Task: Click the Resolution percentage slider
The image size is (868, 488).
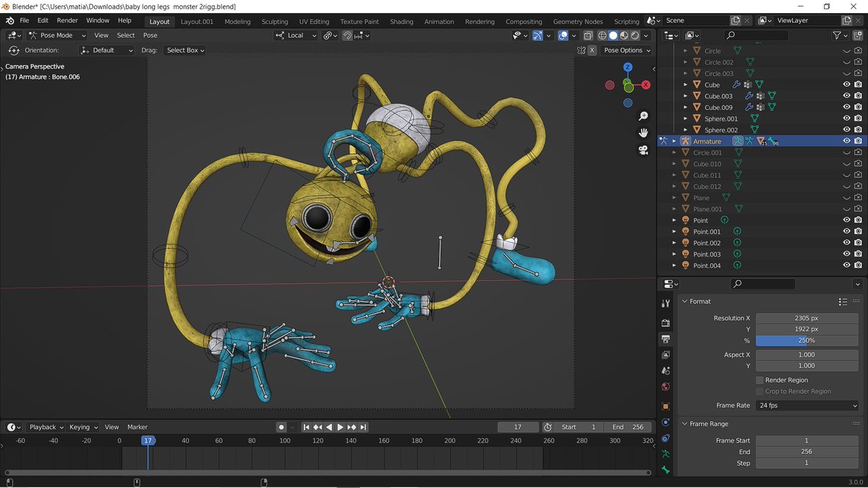Action: point(807,341)
